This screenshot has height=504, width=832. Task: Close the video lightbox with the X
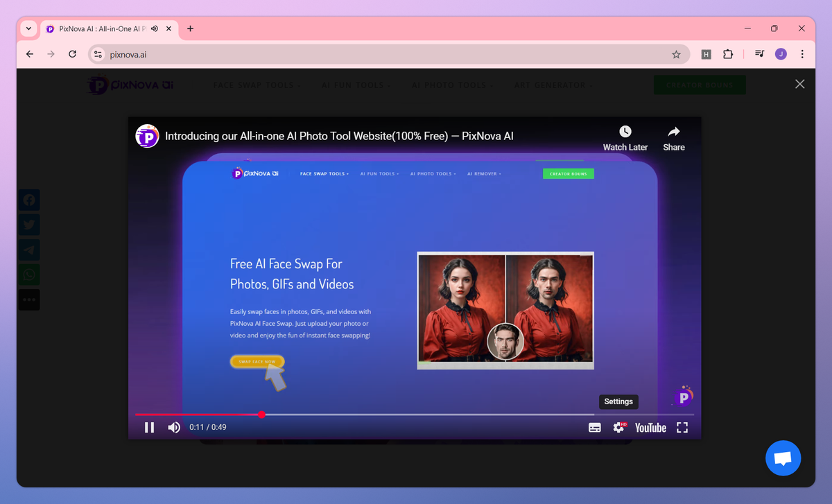799,84
